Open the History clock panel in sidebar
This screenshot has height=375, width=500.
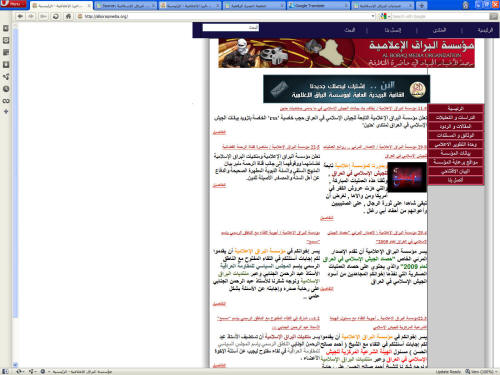(6, 89)
